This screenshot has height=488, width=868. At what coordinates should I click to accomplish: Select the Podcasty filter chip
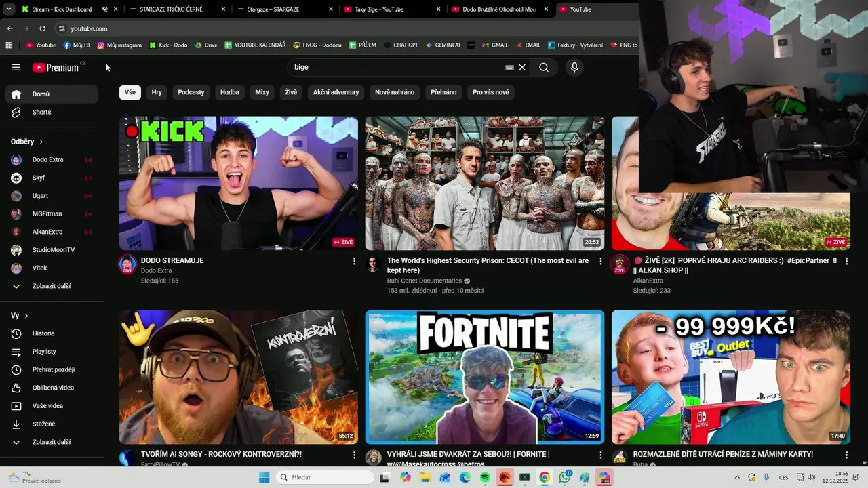tap(191, 92)
